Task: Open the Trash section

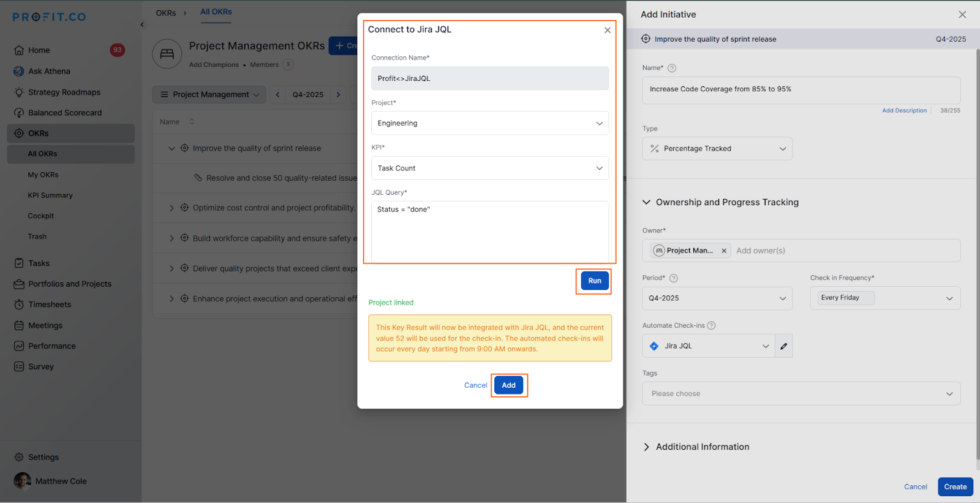Action: [37, 236]
